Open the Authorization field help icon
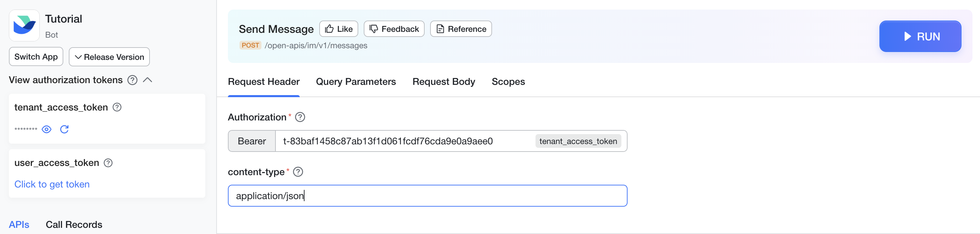The width and height of the screenshot is (980, 234). [300, 117]
